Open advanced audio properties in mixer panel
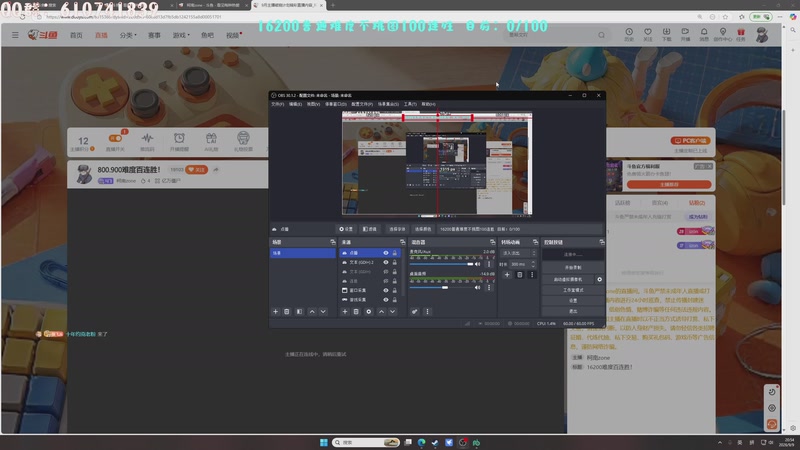 pos(414,311)
